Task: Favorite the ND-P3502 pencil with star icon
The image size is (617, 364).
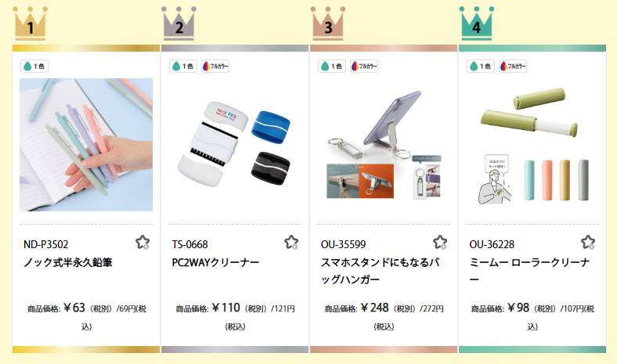Action: pos(143,243)
